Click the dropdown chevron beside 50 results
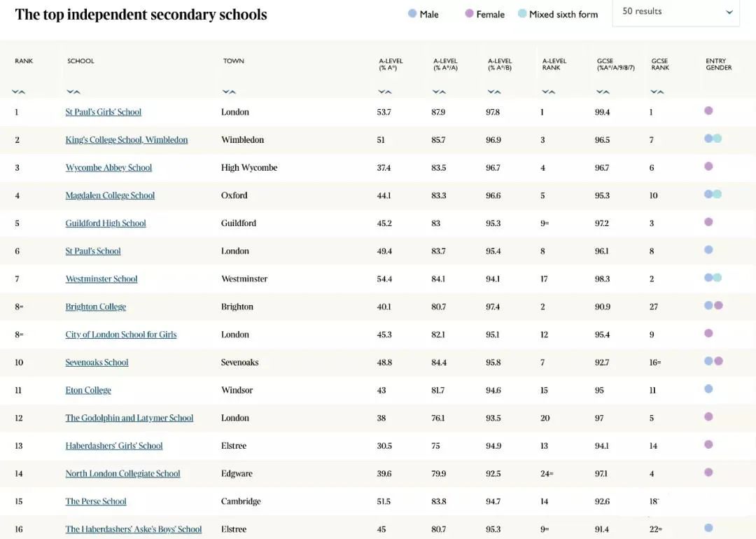This screenshot has height=539, width=756. pyautogui.click(x=729, y=12)
